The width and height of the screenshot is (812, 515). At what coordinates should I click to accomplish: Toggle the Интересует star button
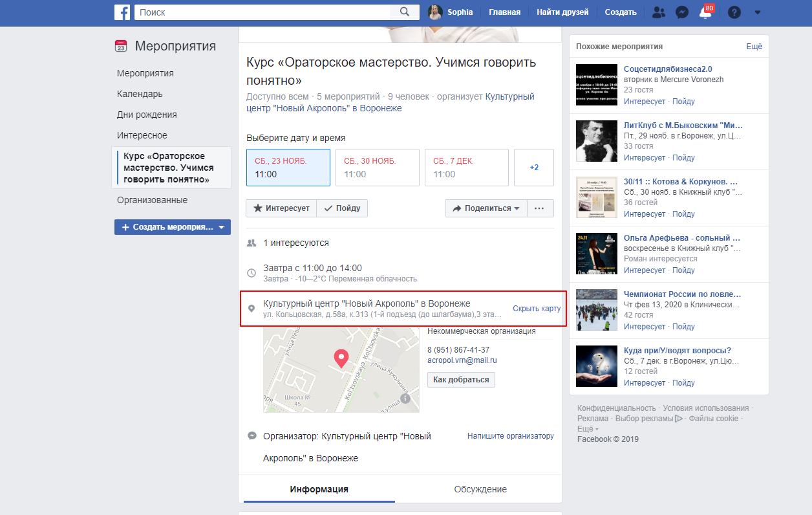pos(281,208)
